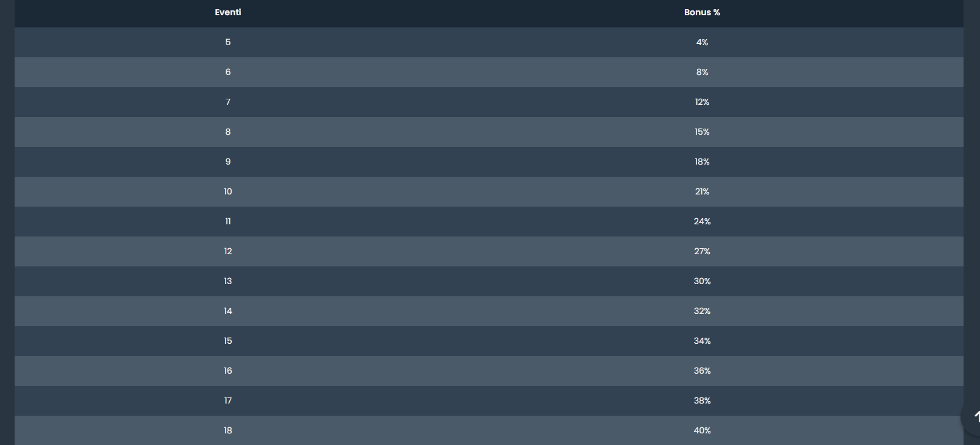The image size is (980, 445).
Task: Click the 34% bonus cell
Action: coord(702,341)
